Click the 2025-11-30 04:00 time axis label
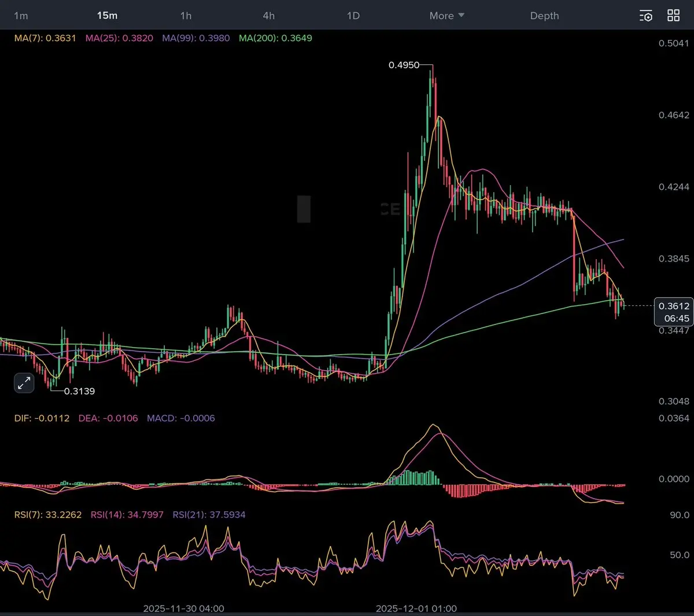The width and height of the screenshot is (694, 616). (x=183, y=608)
